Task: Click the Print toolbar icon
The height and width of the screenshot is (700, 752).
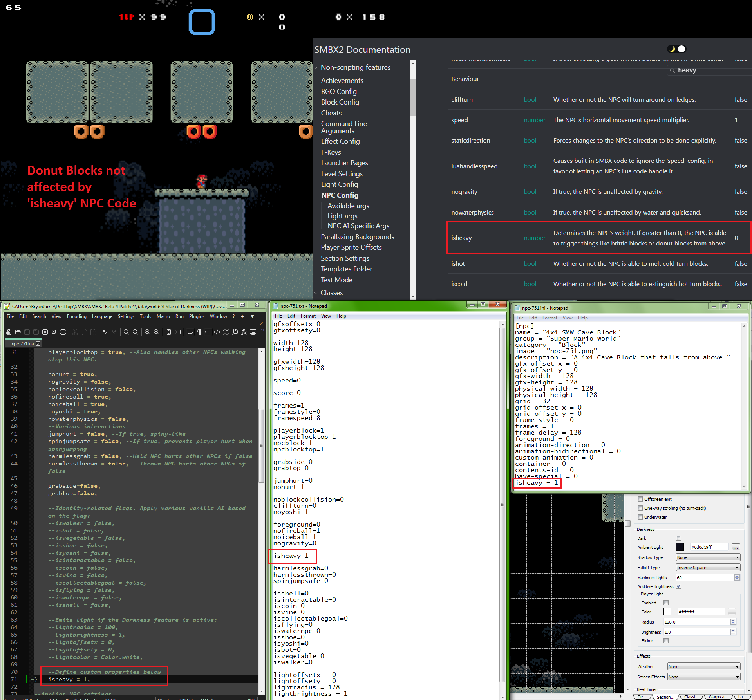Action: [63, 332]
